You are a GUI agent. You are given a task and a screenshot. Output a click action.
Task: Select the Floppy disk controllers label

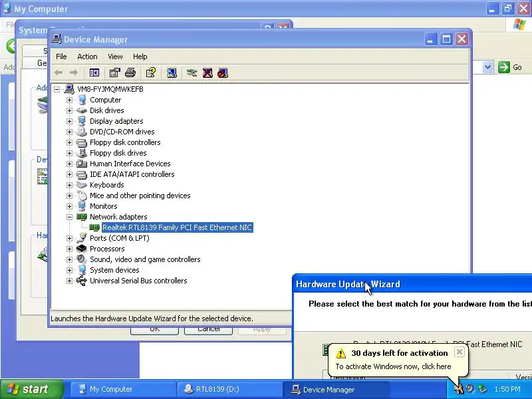[x=125, y=142]
